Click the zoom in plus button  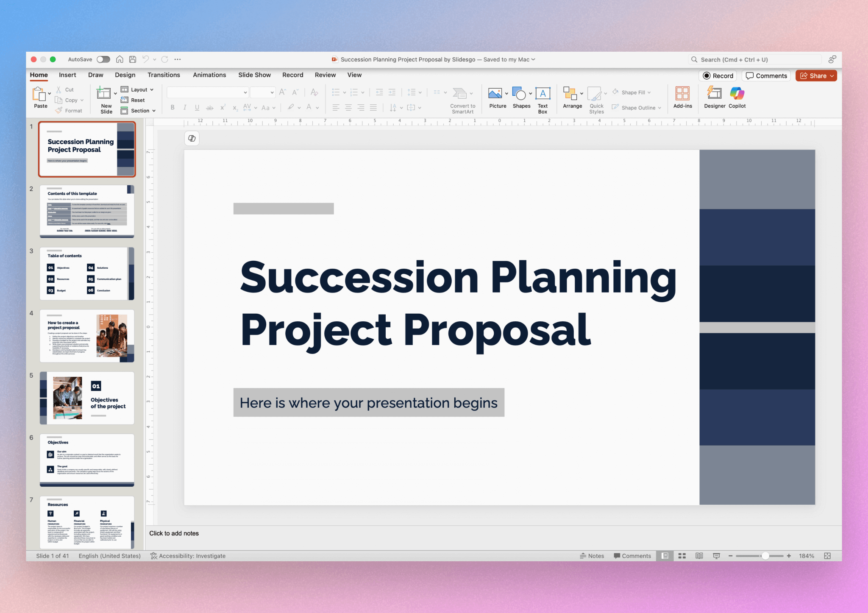pyautogui.click(x=789, y=556)
